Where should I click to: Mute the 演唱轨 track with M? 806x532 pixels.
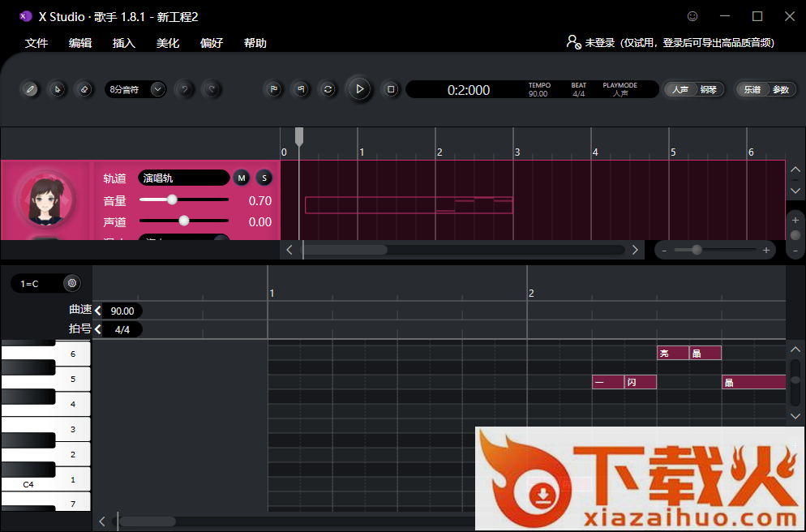242,178
